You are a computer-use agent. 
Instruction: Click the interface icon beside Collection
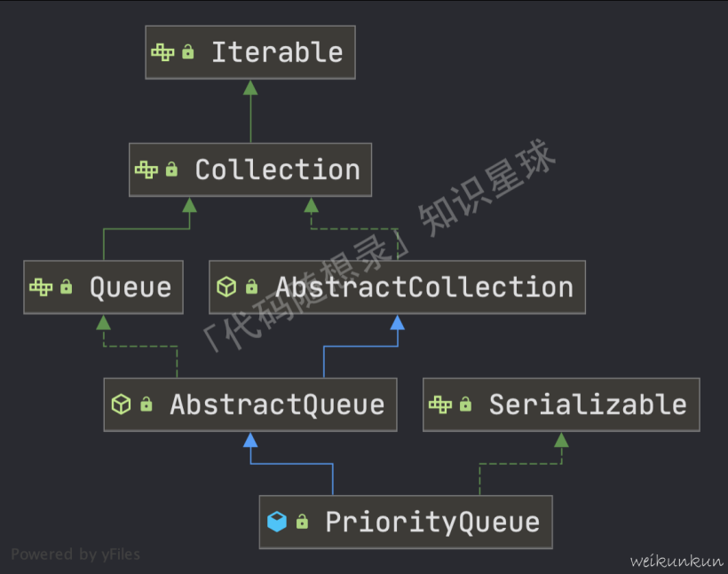[146, 169]
